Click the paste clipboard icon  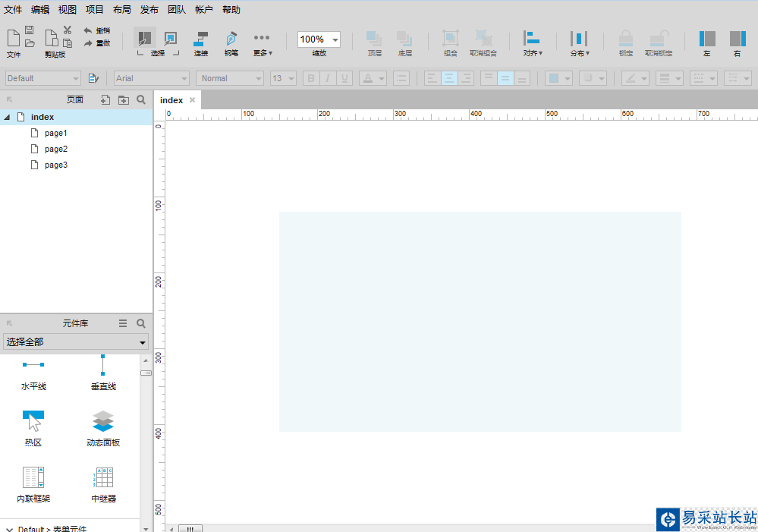51,38
